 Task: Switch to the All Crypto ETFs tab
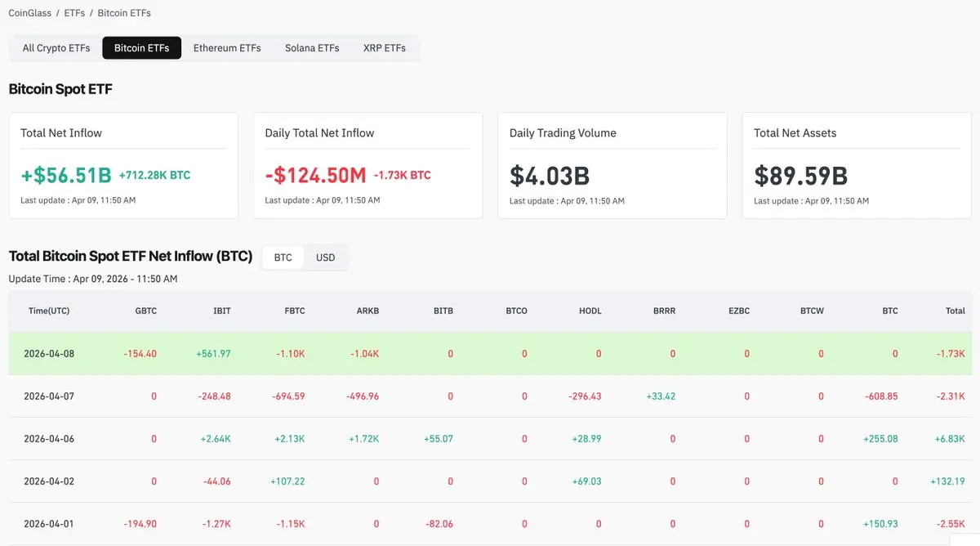[x=56, y=48]
